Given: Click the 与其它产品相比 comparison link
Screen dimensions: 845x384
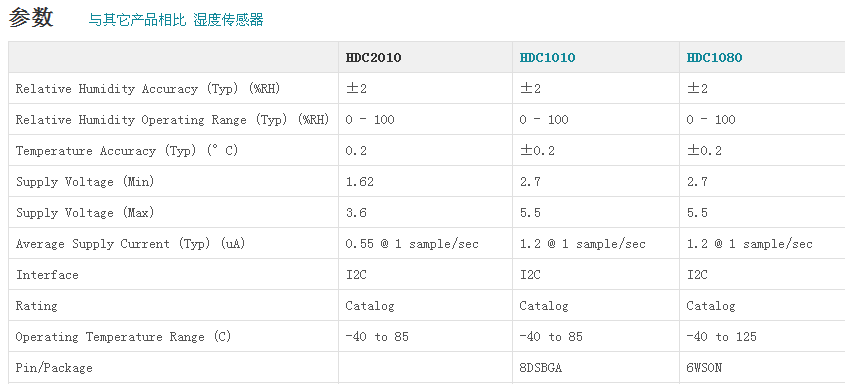Looking at the screenshot, I should (x=137, y=20).
